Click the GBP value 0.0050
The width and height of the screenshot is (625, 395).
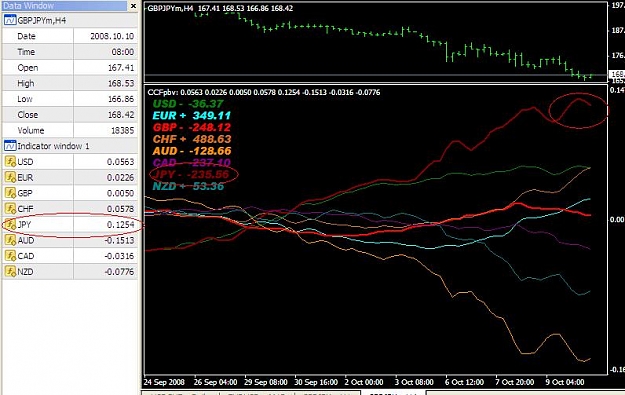pos(120,193)
